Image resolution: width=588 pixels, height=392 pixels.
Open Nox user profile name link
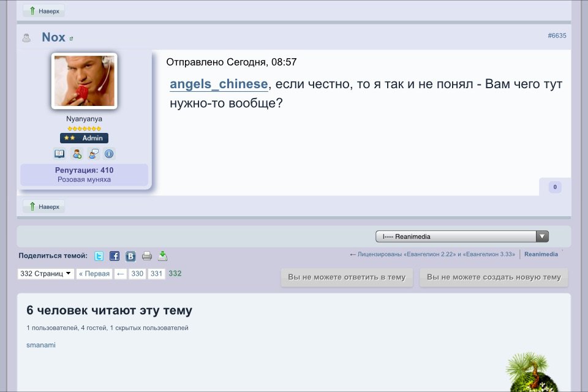point(54,37)
